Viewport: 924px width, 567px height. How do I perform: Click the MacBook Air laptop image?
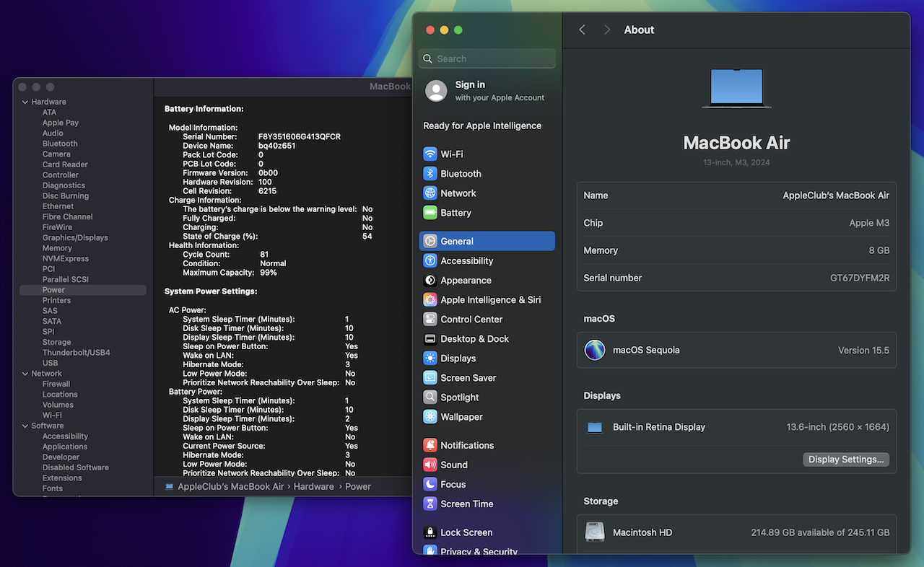click(736, 89)
